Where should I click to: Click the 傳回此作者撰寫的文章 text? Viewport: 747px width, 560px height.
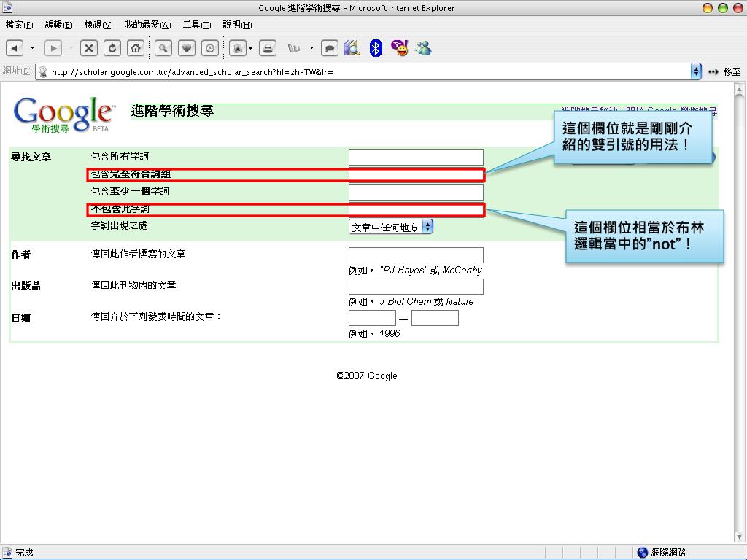(138, 254)
